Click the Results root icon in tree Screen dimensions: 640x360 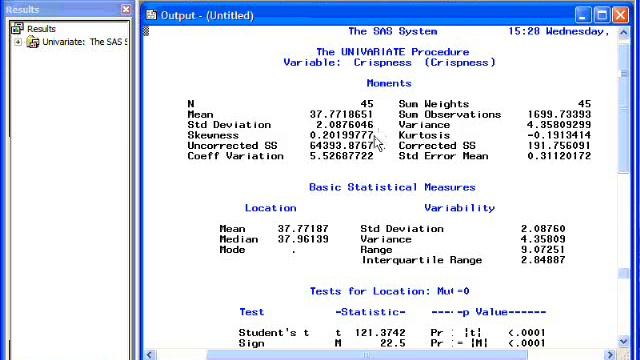pyautogui.click(x=17, y=28)
